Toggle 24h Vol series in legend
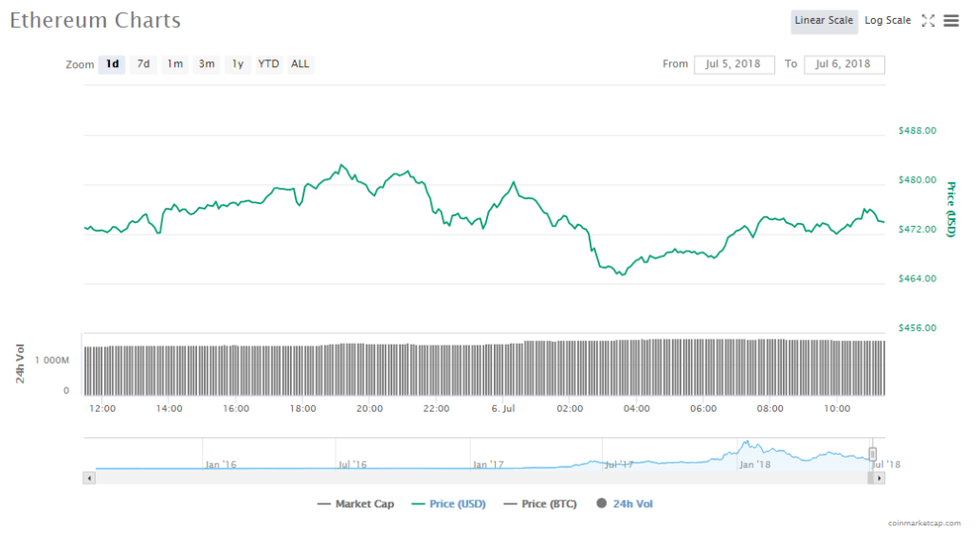Viewport: 980px width, 537px height. 625,503
